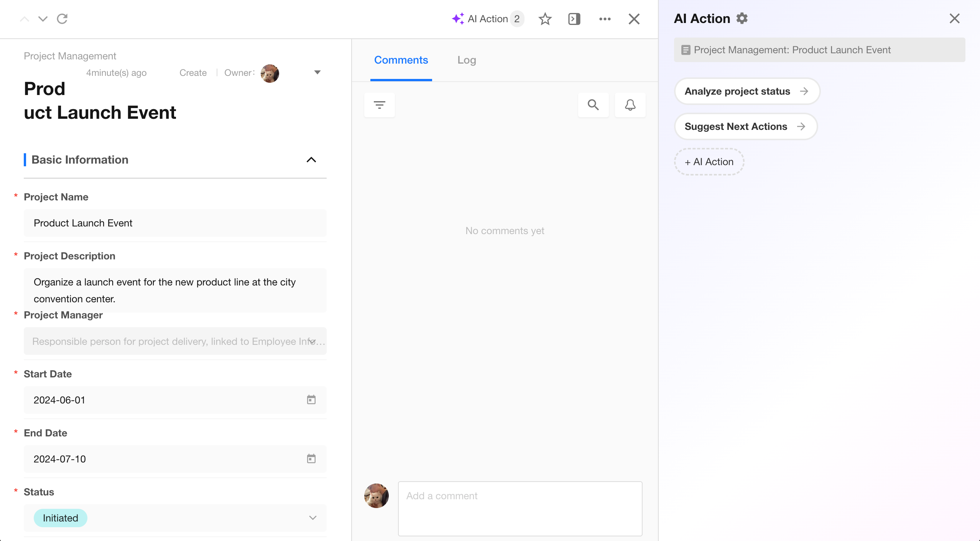Expand the Owner dropdown arrow
The height and width of the screenshot is (541, 980).
[x=317, y=72]
